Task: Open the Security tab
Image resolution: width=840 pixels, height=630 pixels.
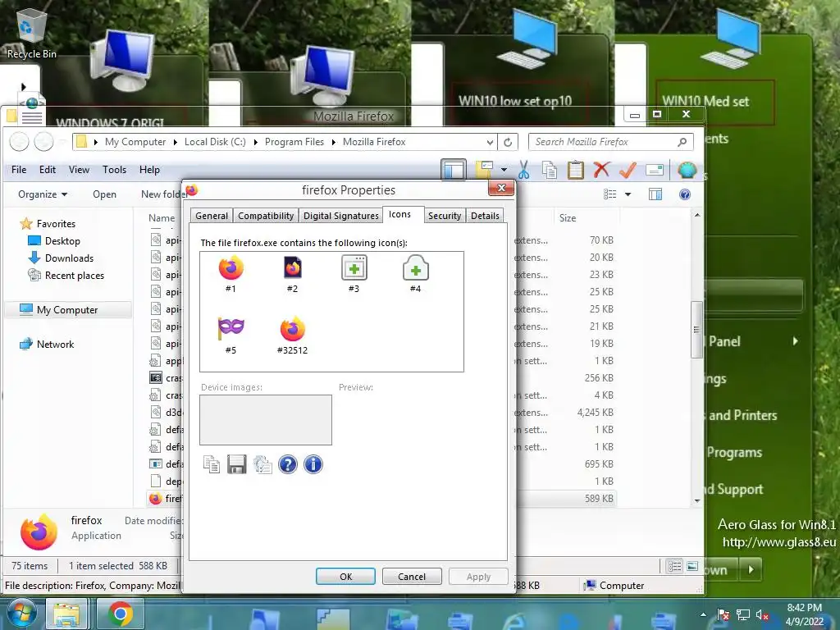Action: point(445,216)
